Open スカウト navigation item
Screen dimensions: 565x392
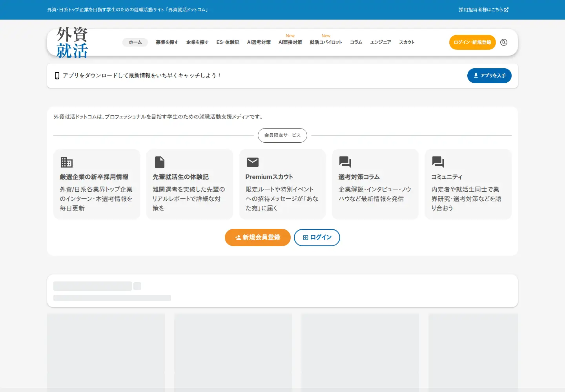[x=407, y=42]
